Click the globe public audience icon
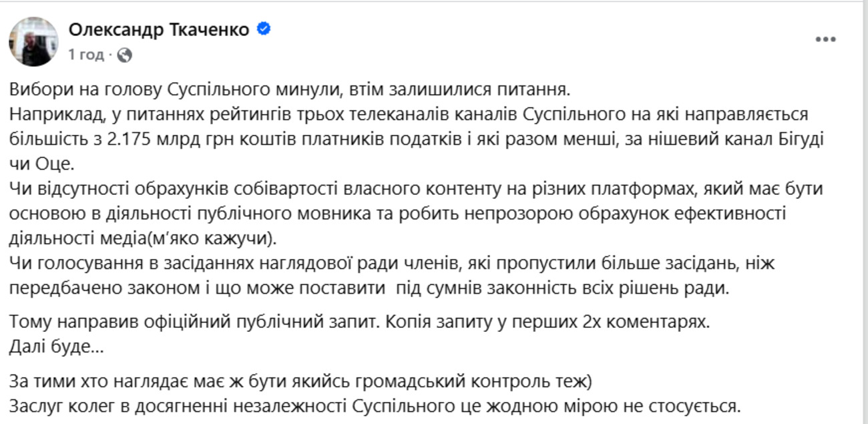The width and height of the screenshot is (868, 424). point(124,55)
